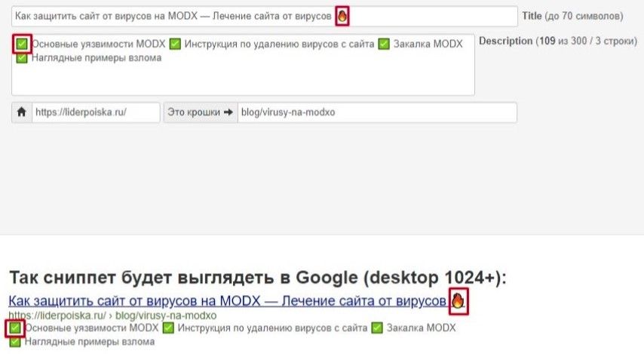Click the 'Это крошки' arrow button
The width and height of the screenshot is (644, 354).
point(201,112)
